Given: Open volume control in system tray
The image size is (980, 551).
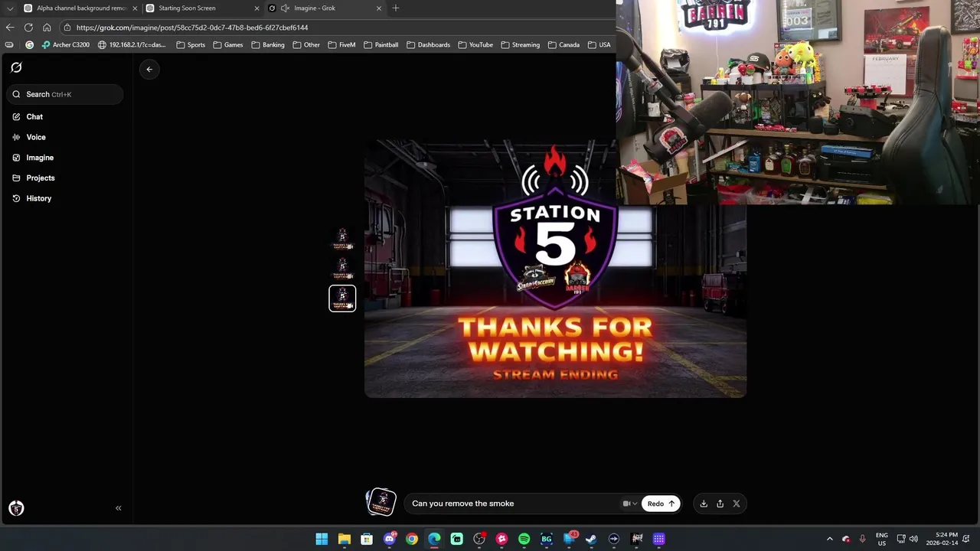Looking at the screenshot, I should pyautogui.click(x=913, y=539).
